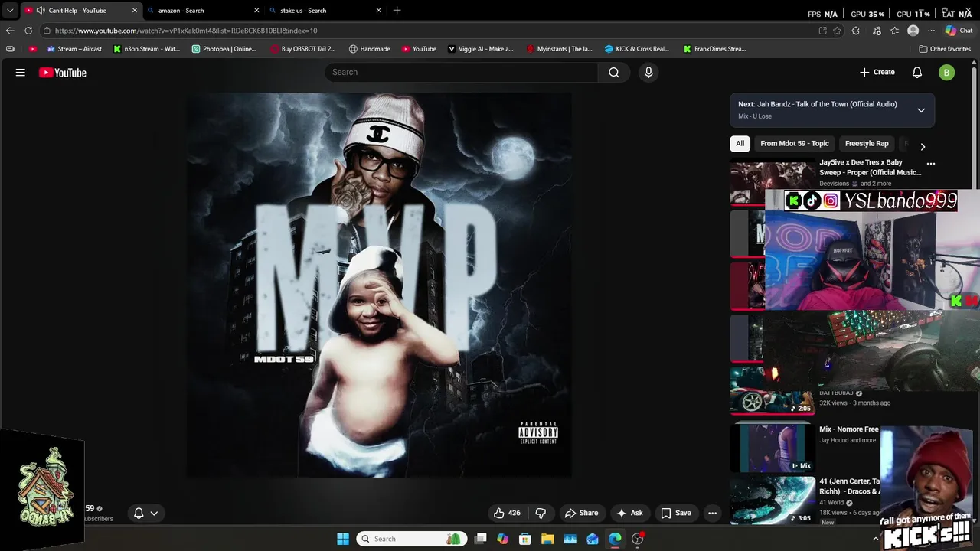
Task: Dislike the video with thumbs down
Action: click(541, 513)
